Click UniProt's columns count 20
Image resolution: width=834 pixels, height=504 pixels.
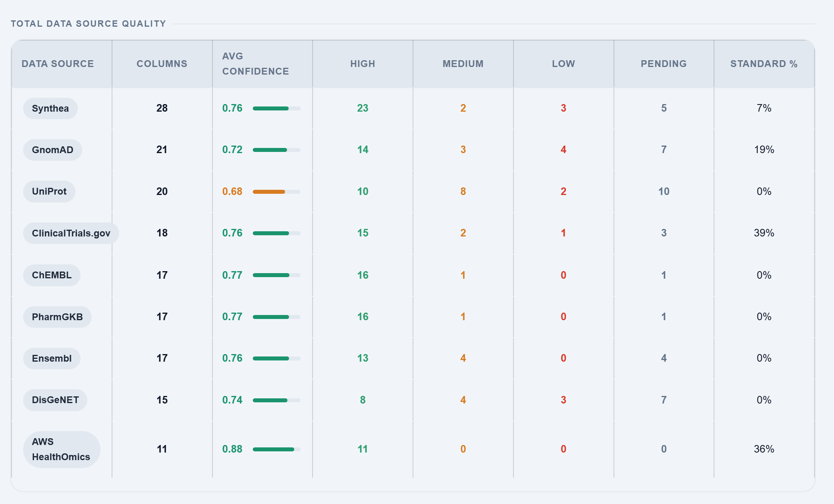[162, 191]
